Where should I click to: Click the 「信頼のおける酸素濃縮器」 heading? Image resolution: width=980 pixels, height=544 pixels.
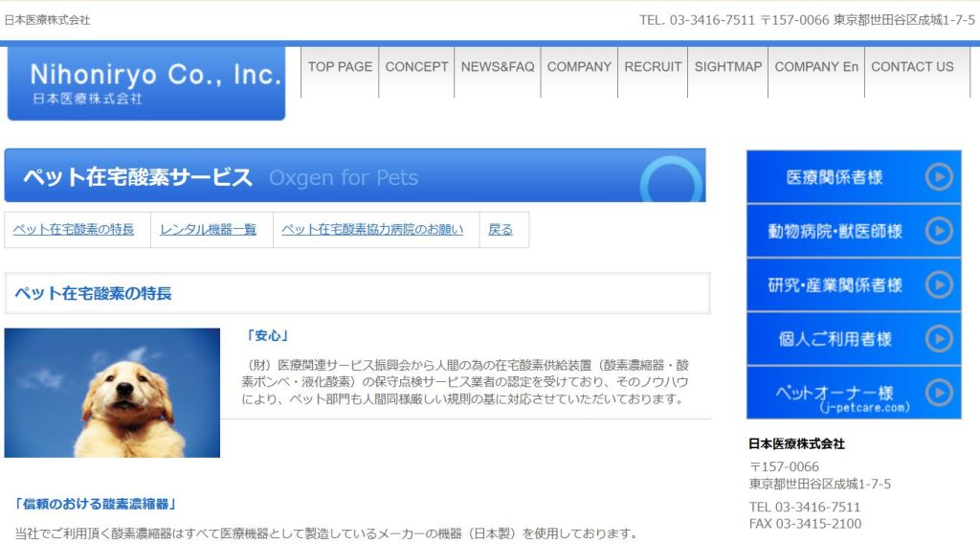coord(96,504)
